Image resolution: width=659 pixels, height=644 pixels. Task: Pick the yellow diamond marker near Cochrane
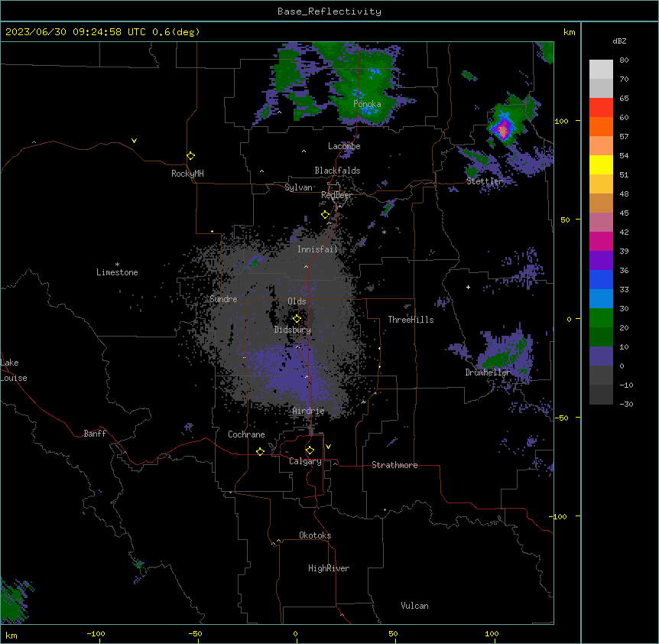(260, 451)
